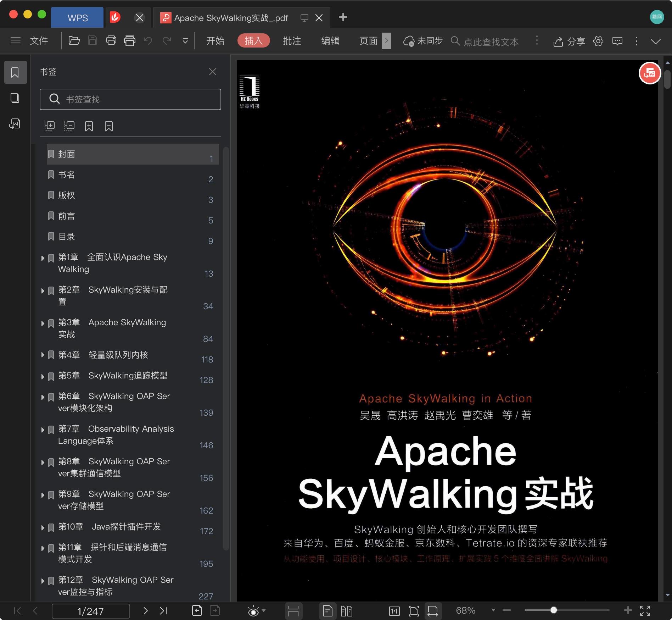
Task: Open the settings gear icon
Action: (598, 41)
